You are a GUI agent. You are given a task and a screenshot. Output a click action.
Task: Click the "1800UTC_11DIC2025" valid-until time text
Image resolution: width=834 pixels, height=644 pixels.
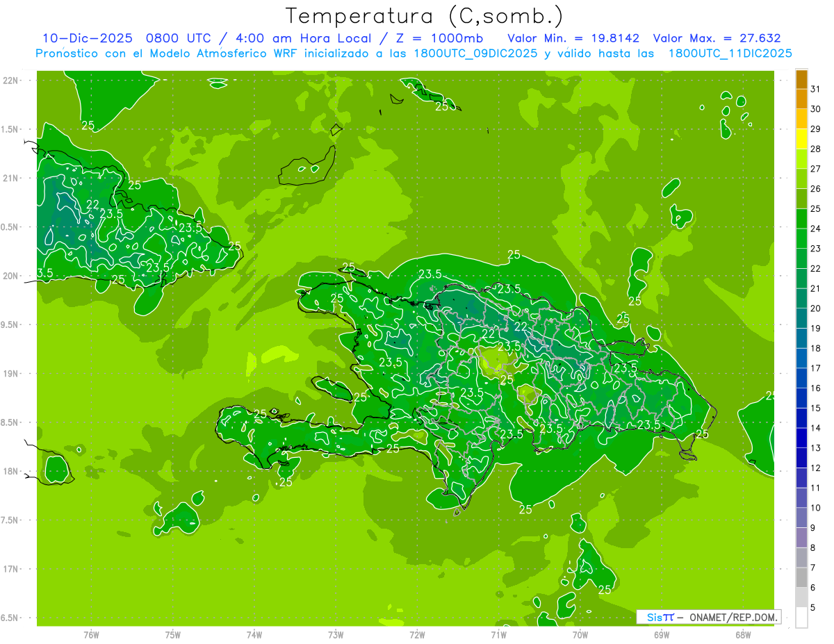(x=730, y=53)
